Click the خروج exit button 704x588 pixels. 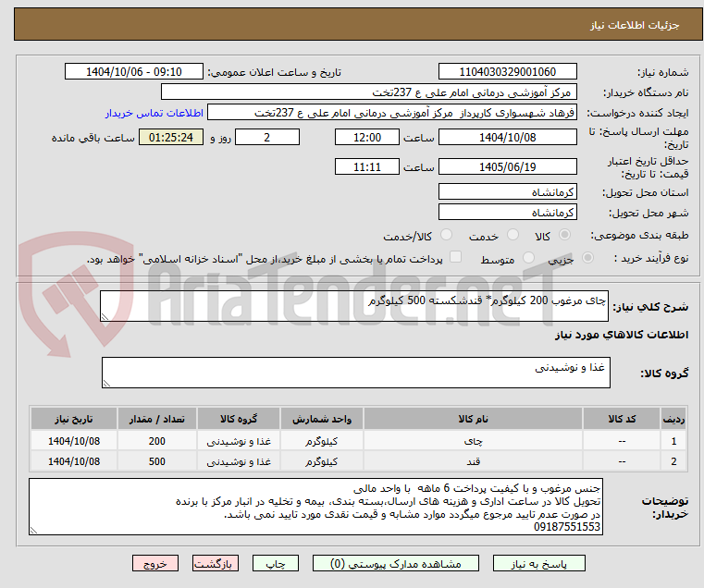click(155, 564)
